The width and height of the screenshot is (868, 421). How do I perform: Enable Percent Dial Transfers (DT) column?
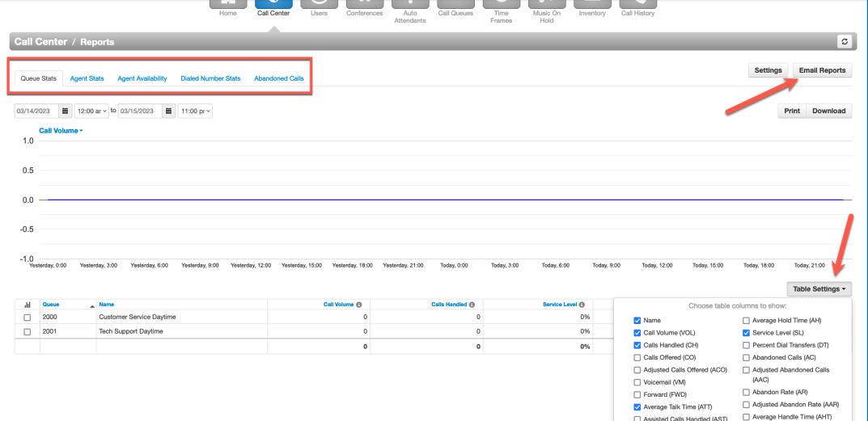coord(746,345)
